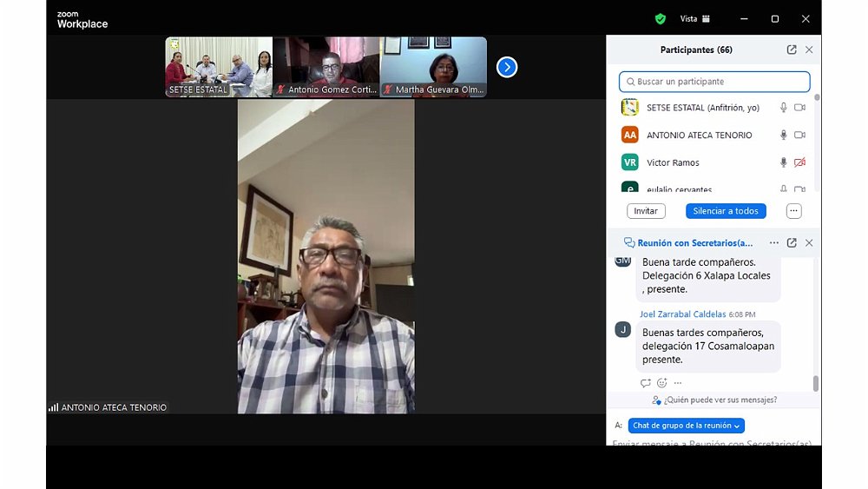Close the Participantes panel
The height and width of the screenshot is (489, 868).
tap(809, 50)
